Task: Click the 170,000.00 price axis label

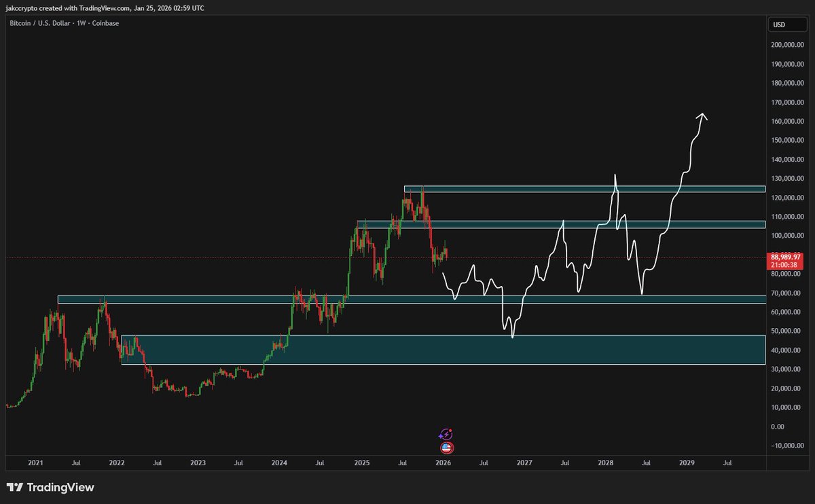Action: pyautogui.click(x=787, y=103)
